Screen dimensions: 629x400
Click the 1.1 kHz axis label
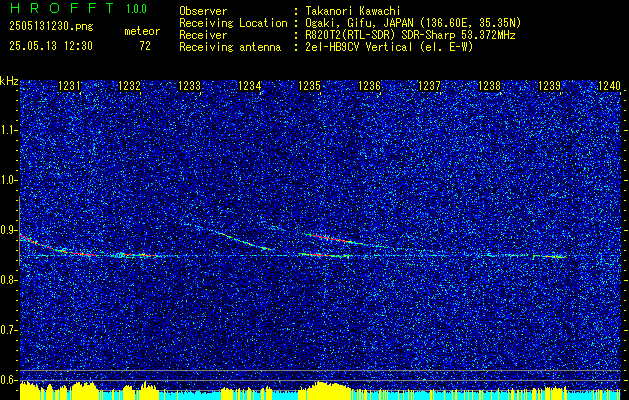click(x=8, y=130)
